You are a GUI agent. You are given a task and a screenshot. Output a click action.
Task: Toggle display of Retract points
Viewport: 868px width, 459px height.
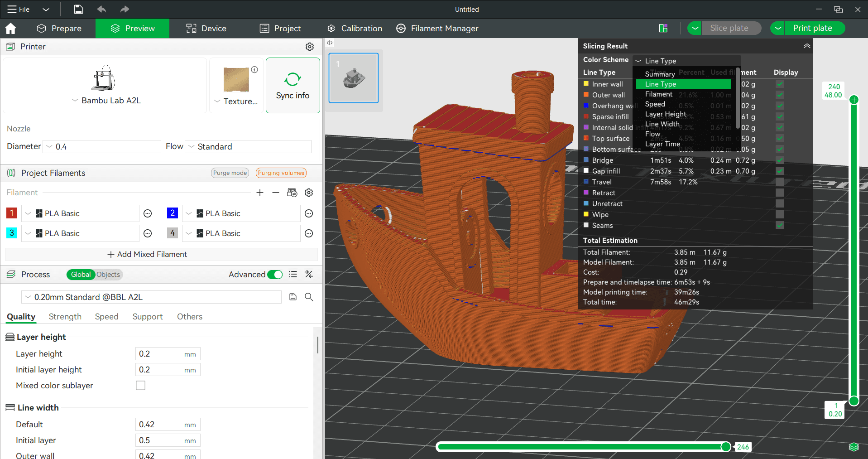tap(780, 193)
